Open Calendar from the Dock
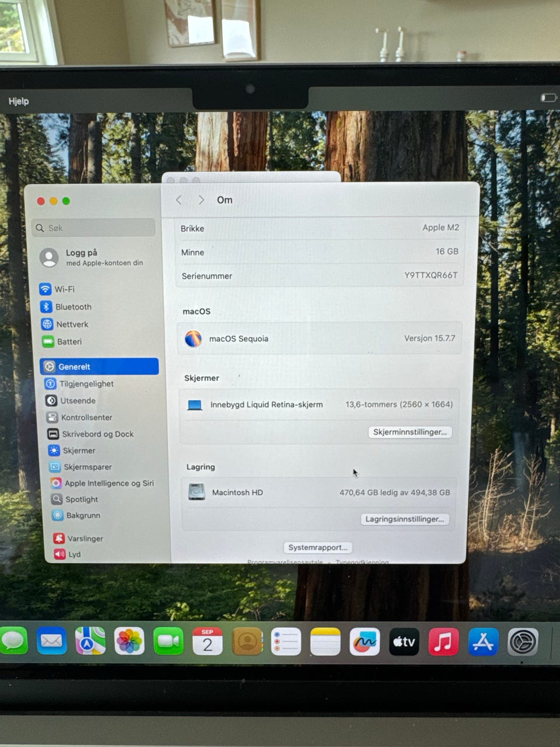Image resolution: width=560 pixels, height=747 pixels. point(208,641)
